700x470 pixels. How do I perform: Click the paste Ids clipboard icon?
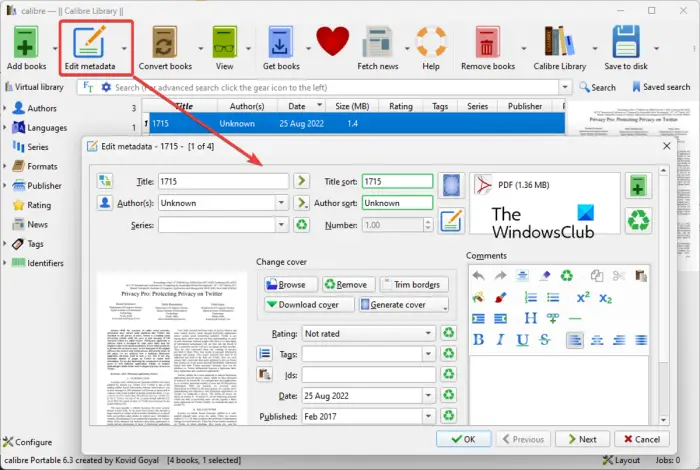click(265, 374)
